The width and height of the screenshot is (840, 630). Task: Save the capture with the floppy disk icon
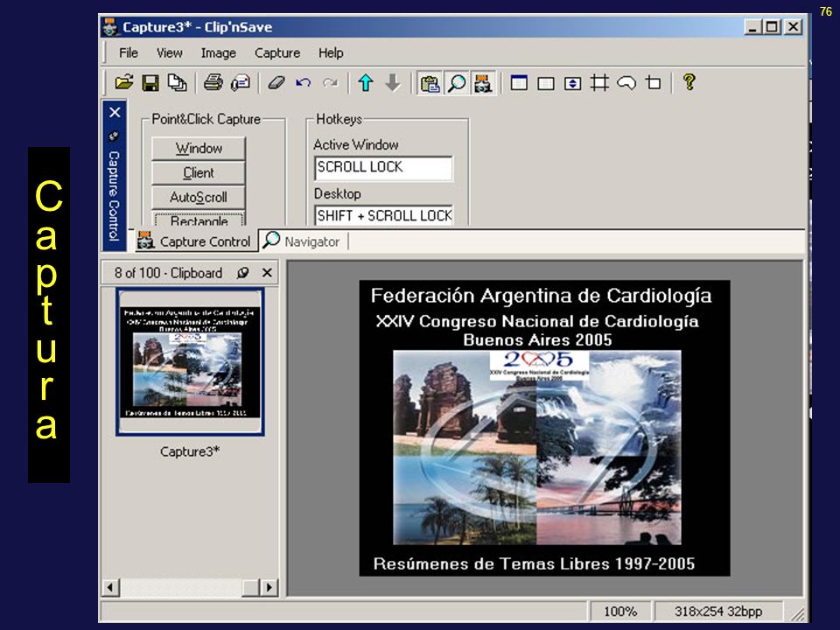[150, 82]
